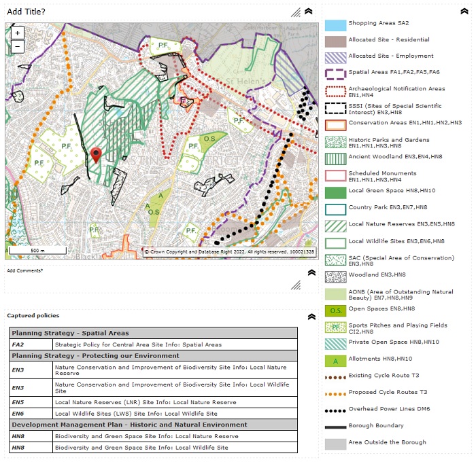
Task: Click Ancient Woodland striped legend icon
Action: (x=335, y=159)
